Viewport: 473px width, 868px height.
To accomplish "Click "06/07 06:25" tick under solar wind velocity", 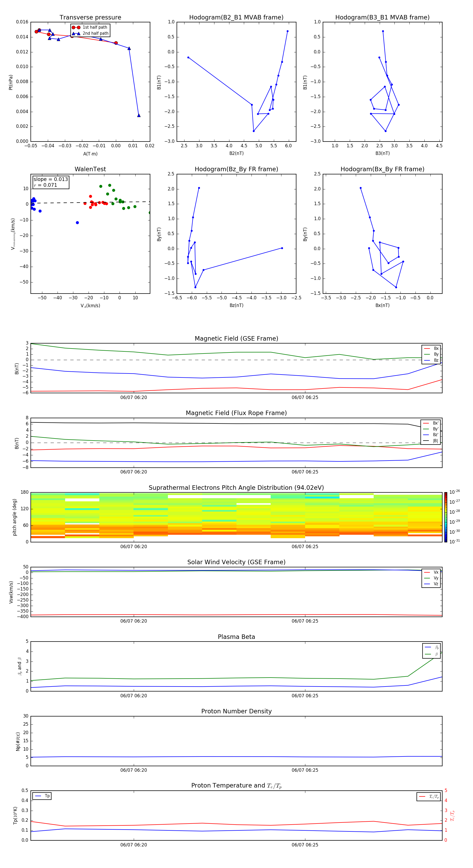I will pyautogui.click(x=305, y=621).
